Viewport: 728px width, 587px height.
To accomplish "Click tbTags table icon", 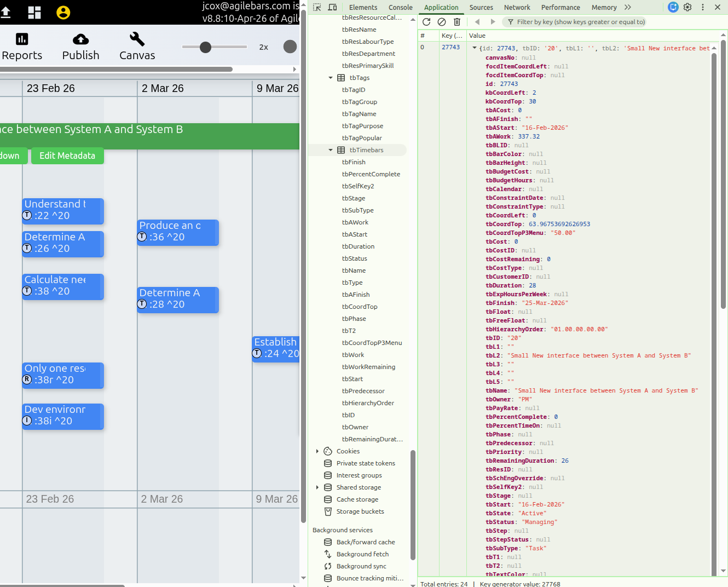I will tap(341, 78).
